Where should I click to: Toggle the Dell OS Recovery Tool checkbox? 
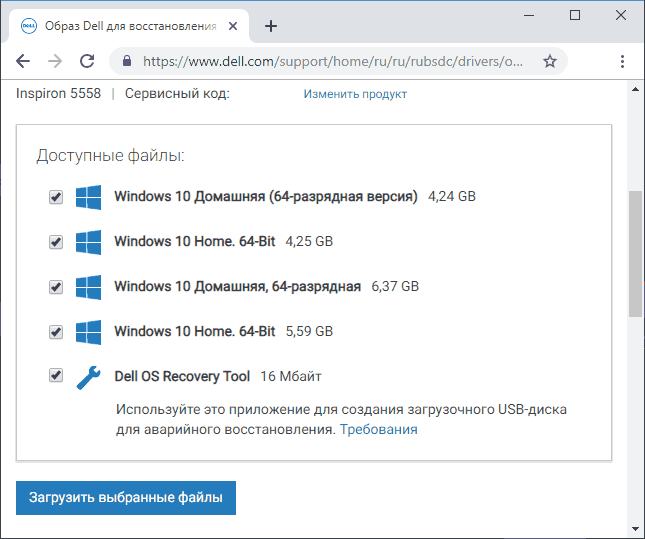tap(55, 376)
